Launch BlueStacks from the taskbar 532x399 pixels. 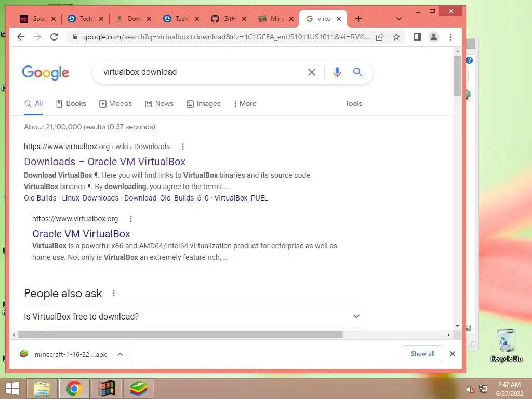tap(138, 389)
